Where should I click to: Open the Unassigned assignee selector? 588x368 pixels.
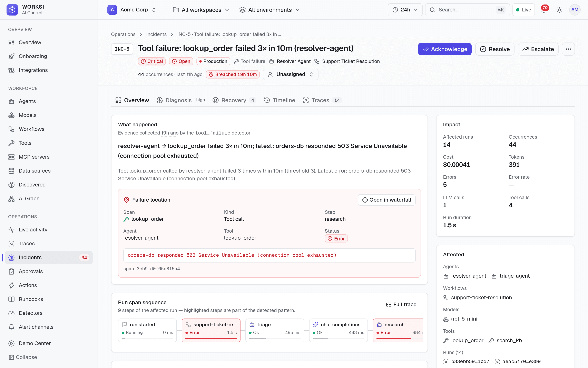(x=291, y=74)
